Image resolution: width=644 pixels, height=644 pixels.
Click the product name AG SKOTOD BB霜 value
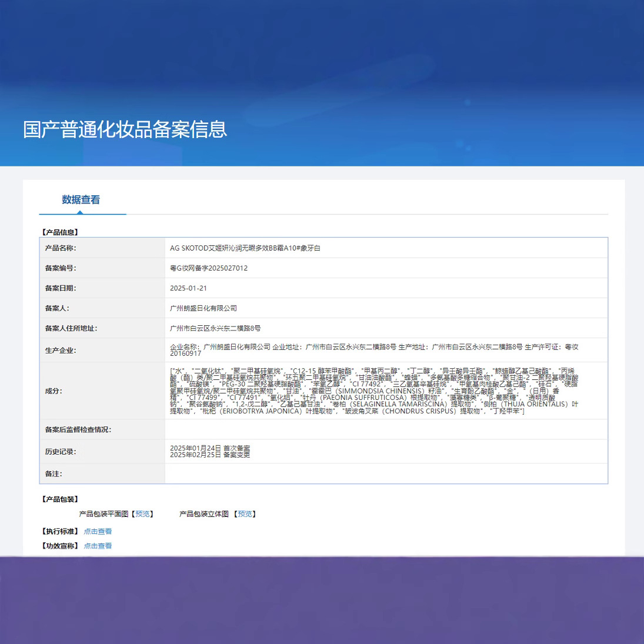[245, 248]
